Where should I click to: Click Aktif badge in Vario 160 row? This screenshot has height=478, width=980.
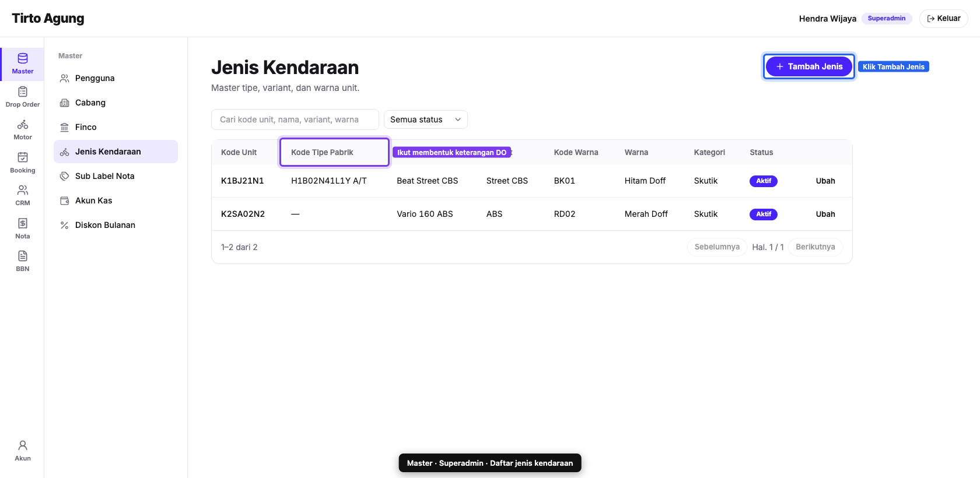(764, 214)
